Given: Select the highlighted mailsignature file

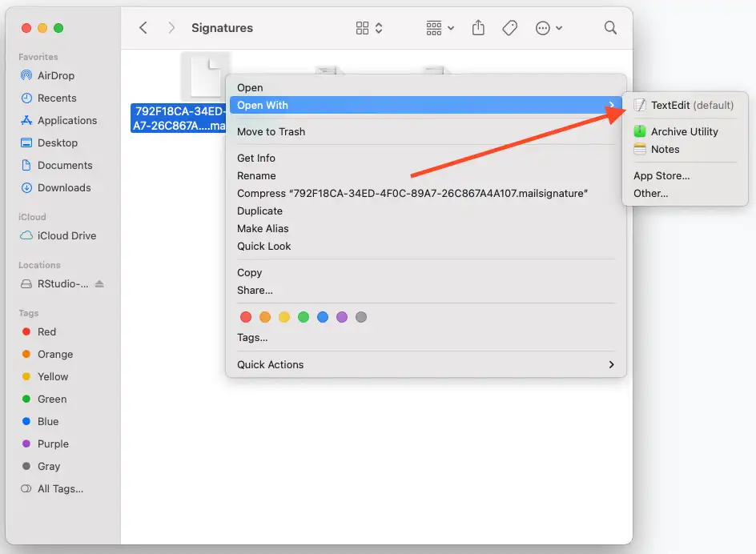Looking at the screenshot, I should pyautogui.click(x=179, y=118).
